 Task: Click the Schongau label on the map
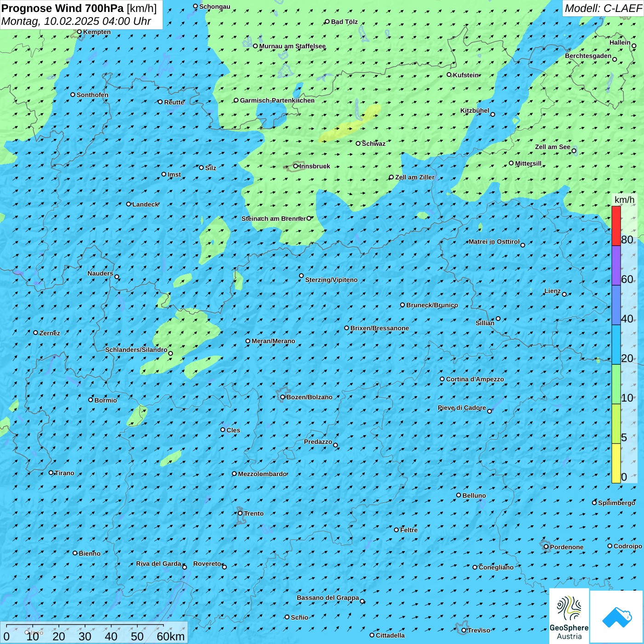pos(215,6)
